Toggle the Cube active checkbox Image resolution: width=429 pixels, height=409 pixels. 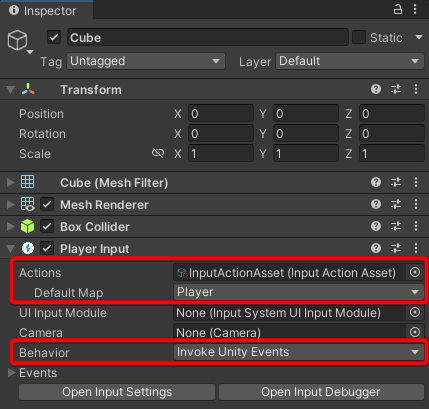click(54, 37)
